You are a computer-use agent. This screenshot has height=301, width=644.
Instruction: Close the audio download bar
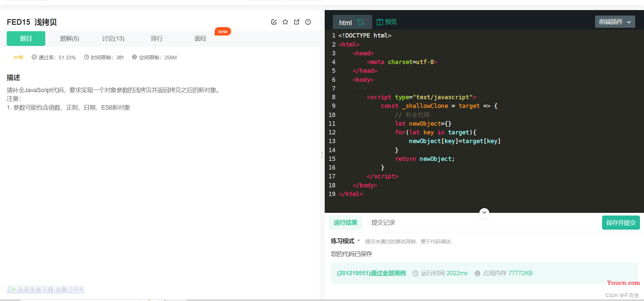81,289
